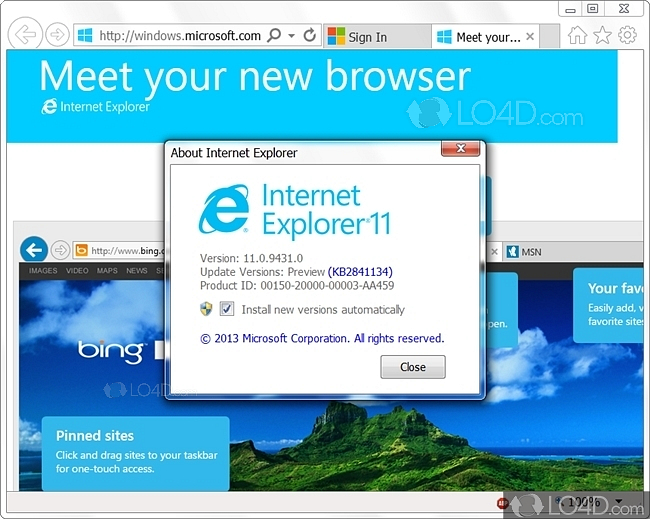
Task: Toggle Install new versions automatically checkbox
Action: click(x=227, y=309)
